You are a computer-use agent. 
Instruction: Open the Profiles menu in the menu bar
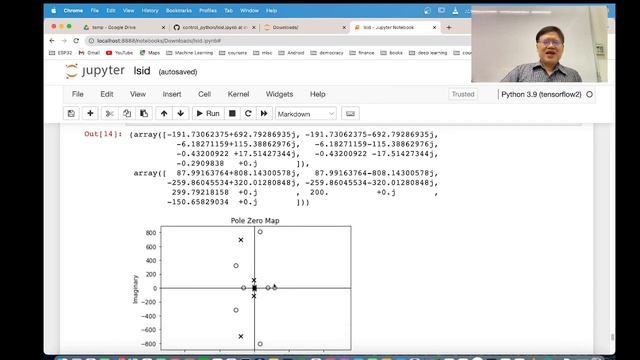pos(208,11)
